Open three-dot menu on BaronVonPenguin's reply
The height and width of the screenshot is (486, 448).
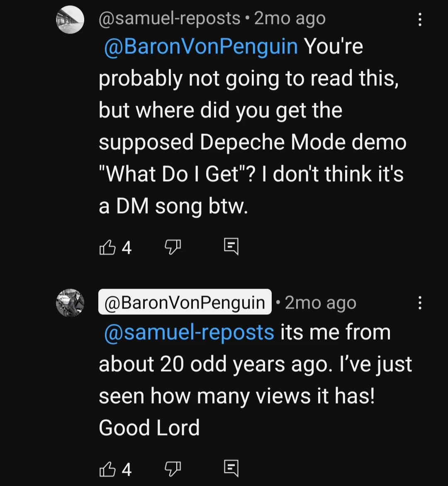[420, 303]
